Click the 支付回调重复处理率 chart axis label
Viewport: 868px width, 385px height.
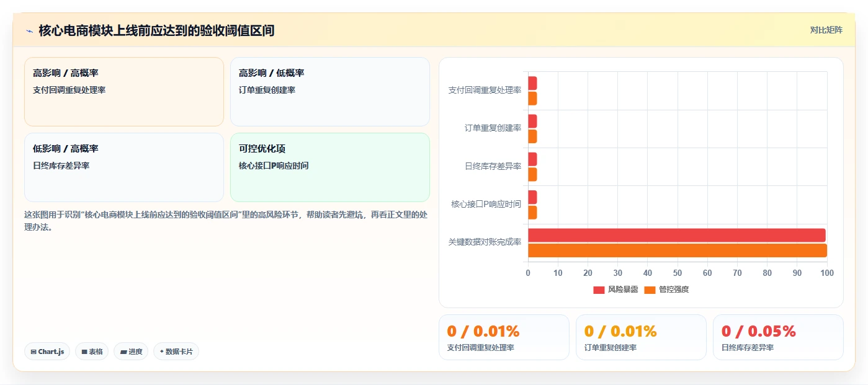(485, 90)
